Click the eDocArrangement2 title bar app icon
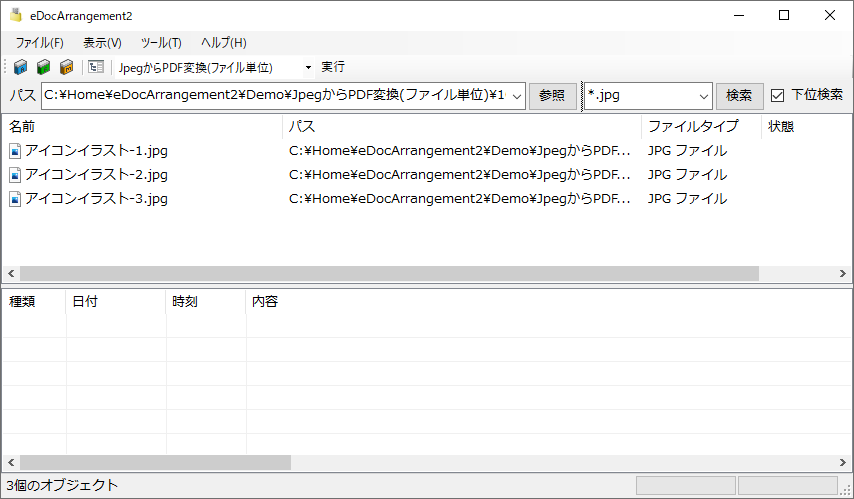Viewport: 854px width, 499px height. point(16,16)
